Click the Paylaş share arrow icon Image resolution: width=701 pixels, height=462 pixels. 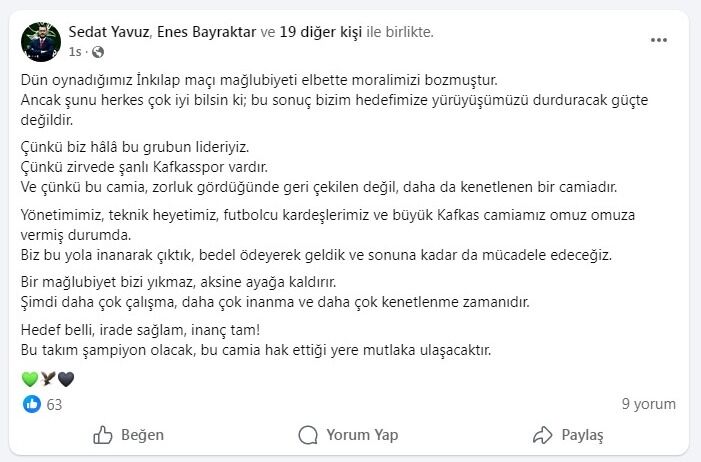pyautogui.click(x=543, y=434)
